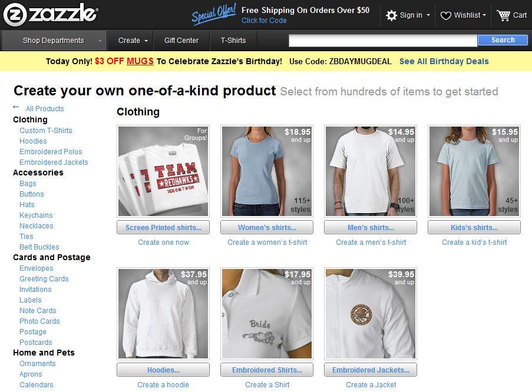532x392 pixels.
Task: Open the white hoodie product thumbnail
Action: point(163,314)
